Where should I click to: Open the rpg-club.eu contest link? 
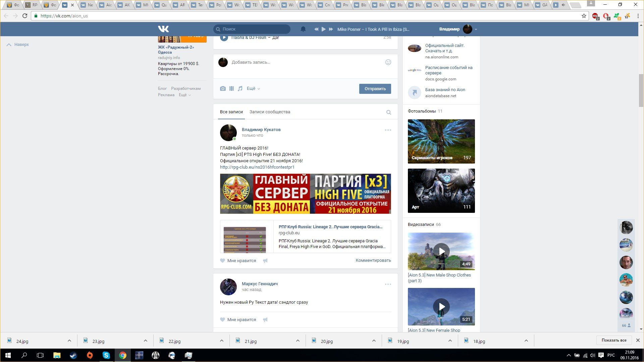pyautogui.click(x=257, y=167)
